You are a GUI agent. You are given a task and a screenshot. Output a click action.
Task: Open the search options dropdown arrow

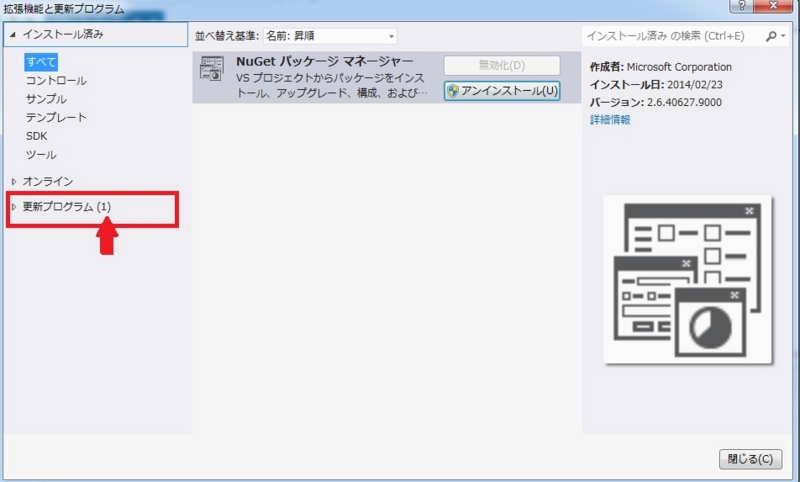[783, 36]
